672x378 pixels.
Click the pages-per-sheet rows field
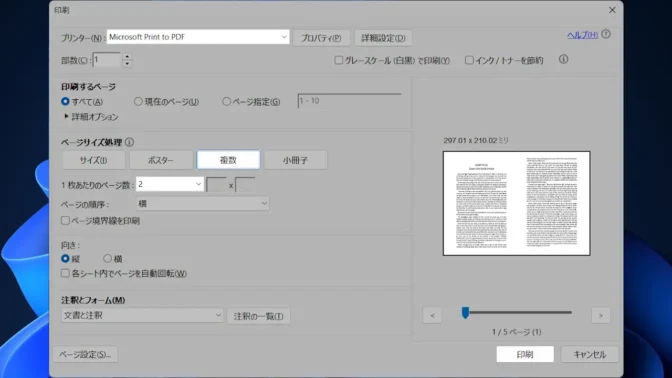245,185
